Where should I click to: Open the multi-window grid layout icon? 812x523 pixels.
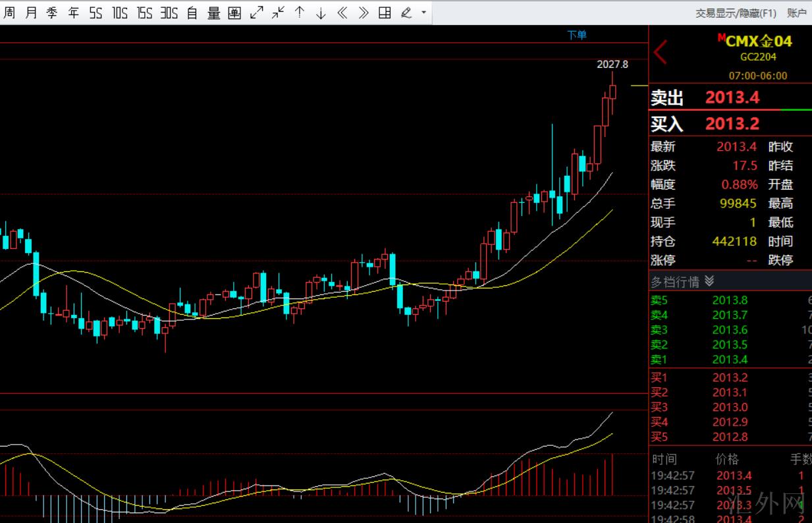(x=385, y=13)
